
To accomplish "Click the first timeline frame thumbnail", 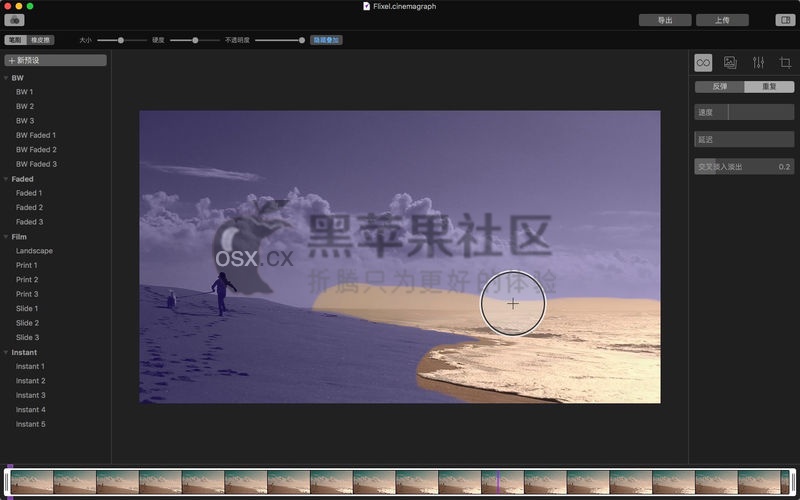I will (32, 482).
